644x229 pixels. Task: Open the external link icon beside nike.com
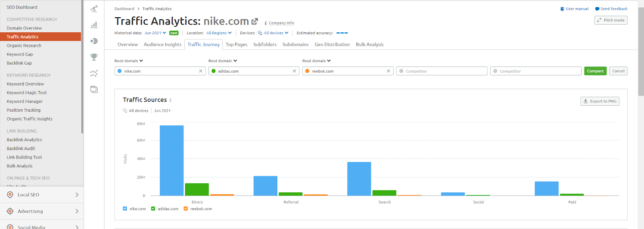254,21
